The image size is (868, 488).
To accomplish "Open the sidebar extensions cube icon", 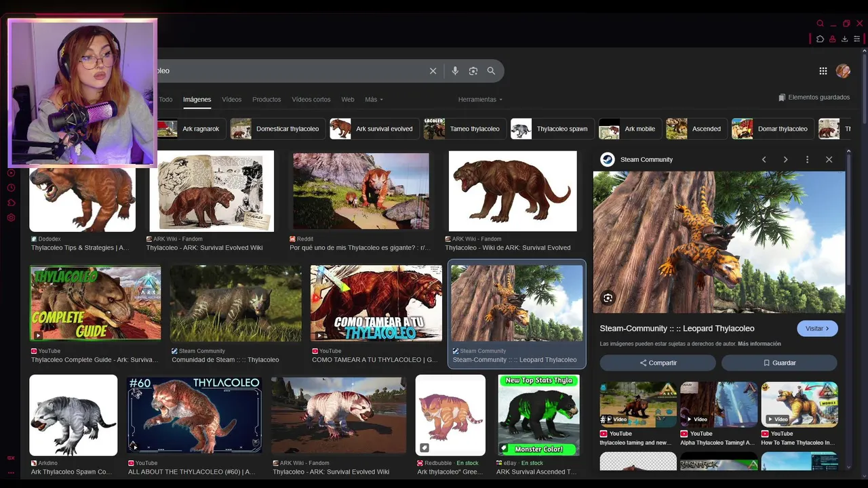I will pyautogui.click(x=11, y=203).
